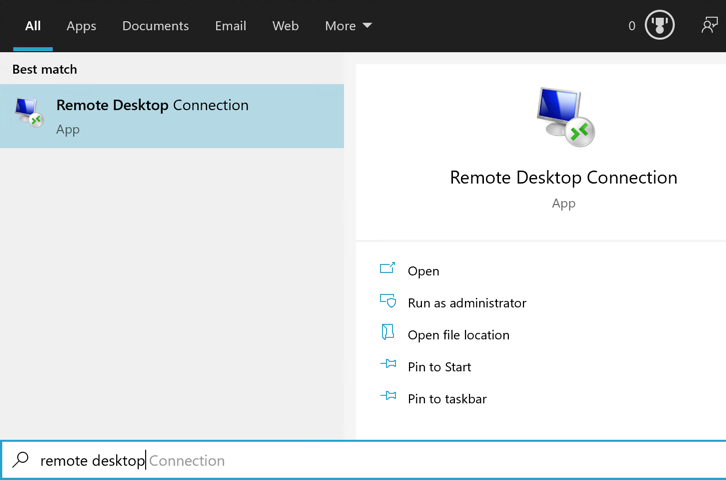Click the Open file location icon
This screenshot has width=726, height=480.
[x=388, y=334]
